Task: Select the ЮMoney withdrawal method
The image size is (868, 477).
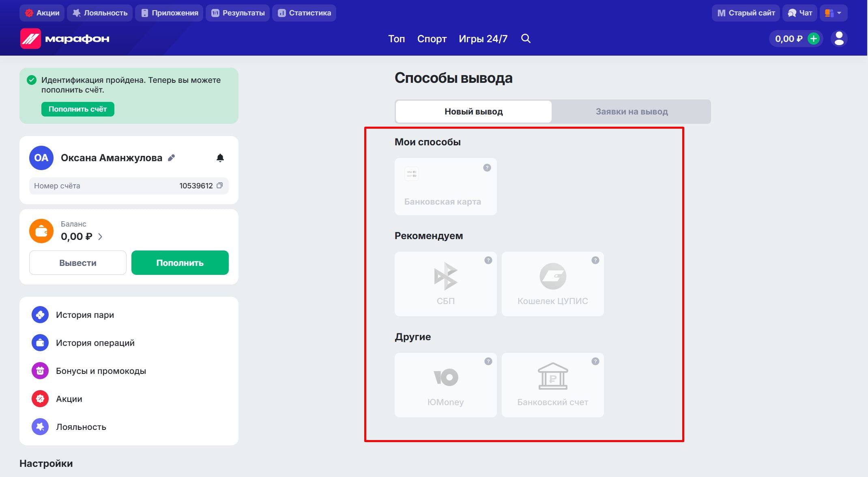Action: click(x=446, y=385)
